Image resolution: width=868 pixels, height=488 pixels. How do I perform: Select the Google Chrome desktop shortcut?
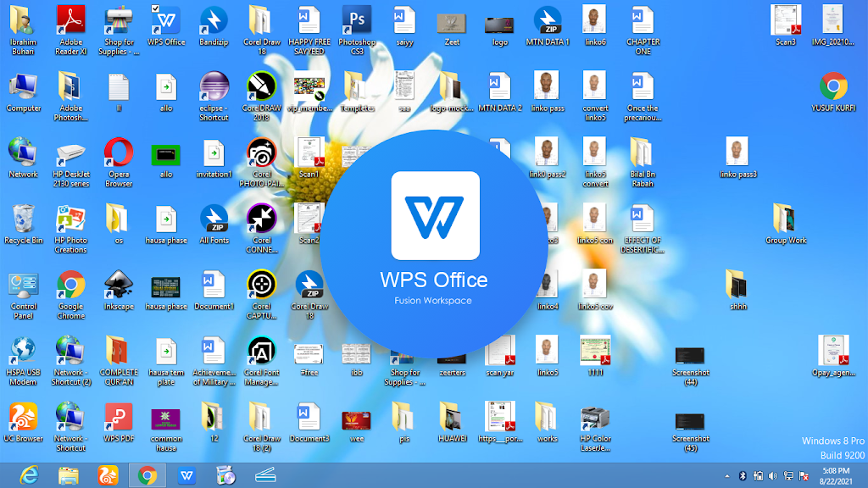pos(71,286)
